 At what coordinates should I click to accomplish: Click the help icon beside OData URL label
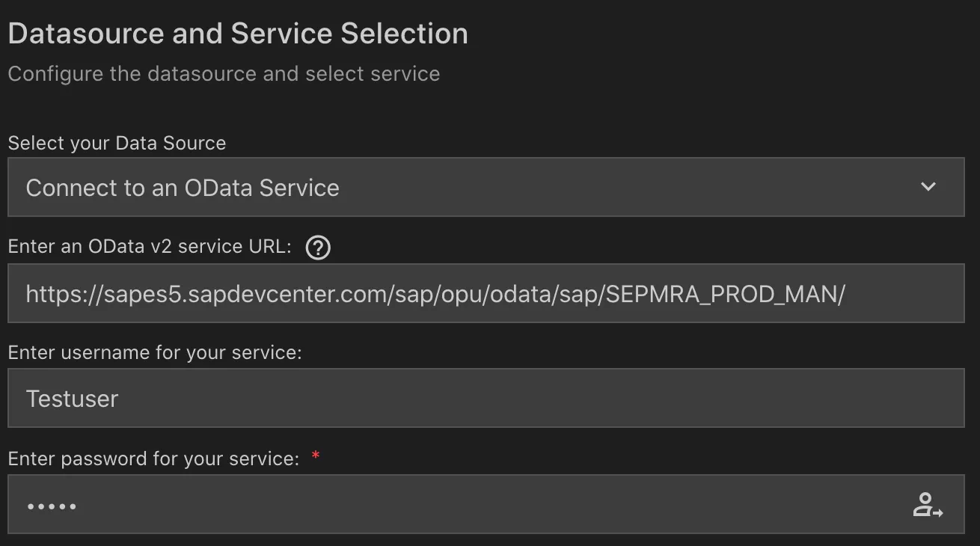318,247
